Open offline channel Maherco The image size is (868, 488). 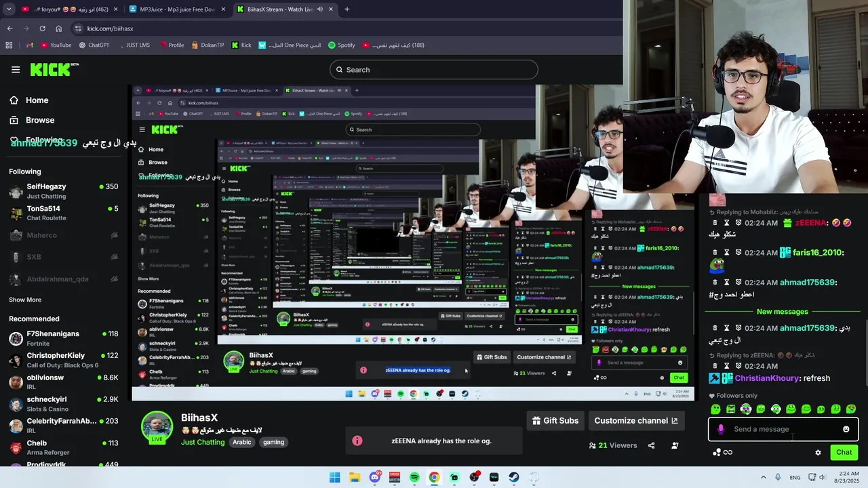coord(63,235)
